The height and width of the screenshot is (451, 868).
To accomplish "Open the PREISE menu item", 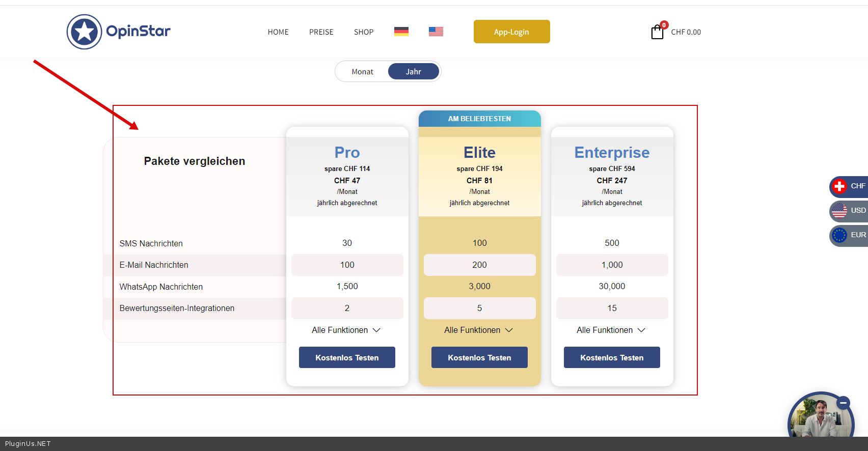I will click(x=321, y=32).
